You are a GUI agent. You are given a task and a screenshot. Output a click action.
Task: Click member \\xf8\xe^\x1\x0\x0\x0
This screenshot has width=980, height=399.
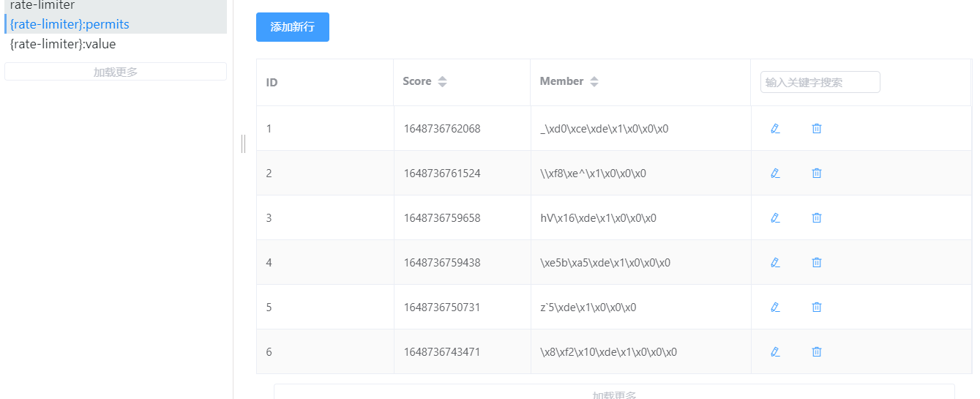pyautogui.click(x=594, y=174)
